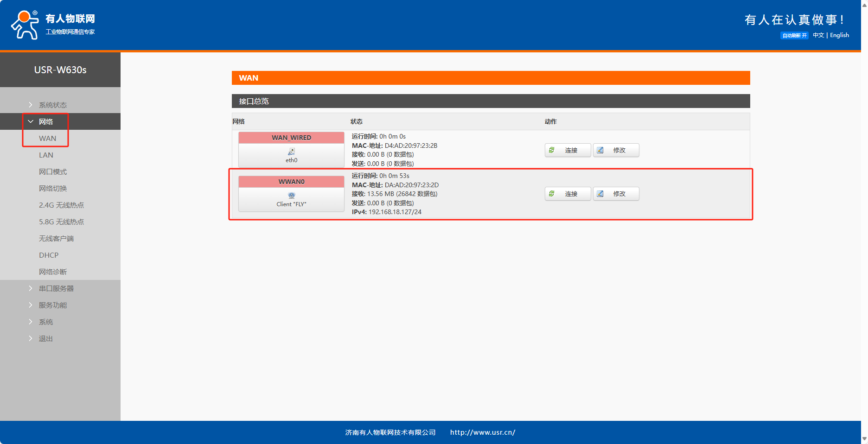The width and height of the screenshot is (868, 444).
Task: Click edit icon in WWAN0 modify button
Action: click(x=600, y=194)
